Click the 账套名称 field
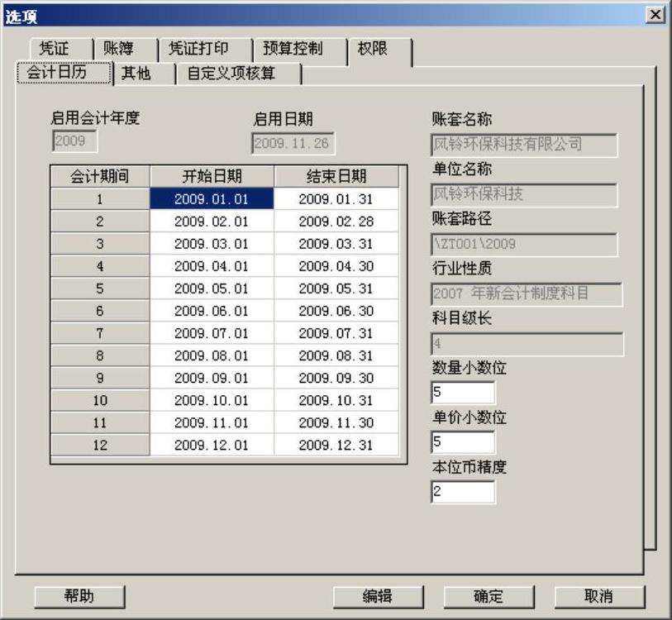Image resolution: width=672 pixels, height=620 pixels. coord(524,145)
